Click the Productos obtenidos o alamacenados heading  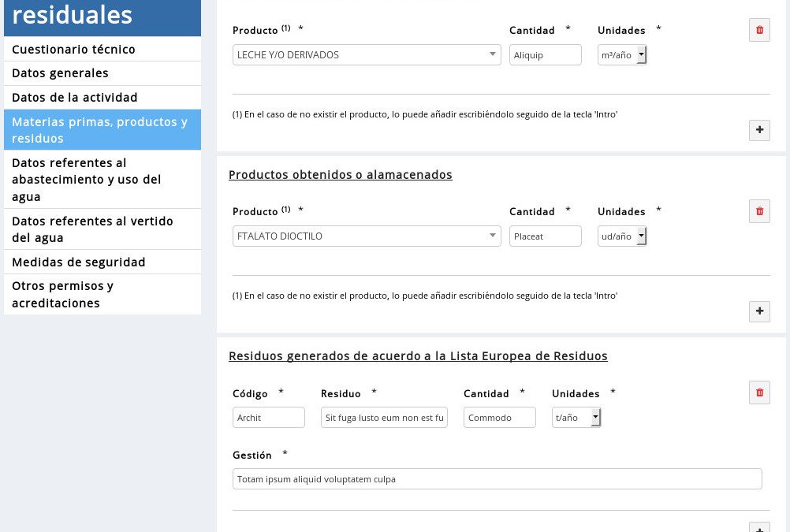[340, 174]
